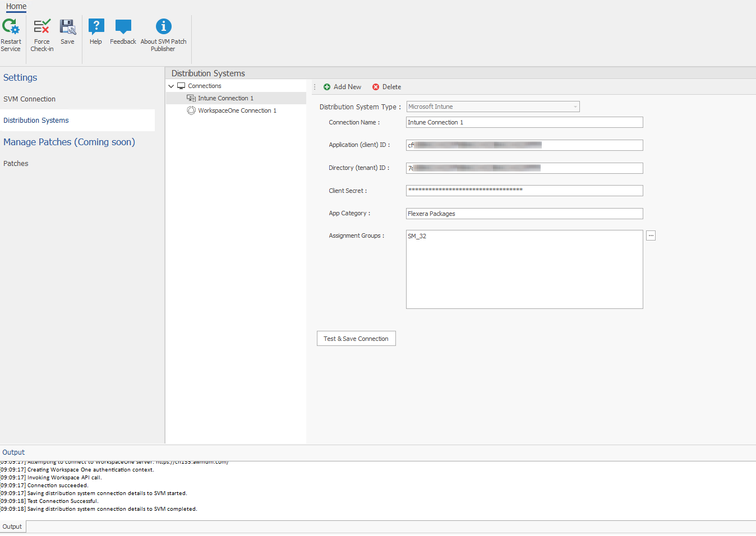Switch to the Home ribbon tab
The width and height of the screenshot is (756, 536).
pyautogui.click(x=16, y=6)
